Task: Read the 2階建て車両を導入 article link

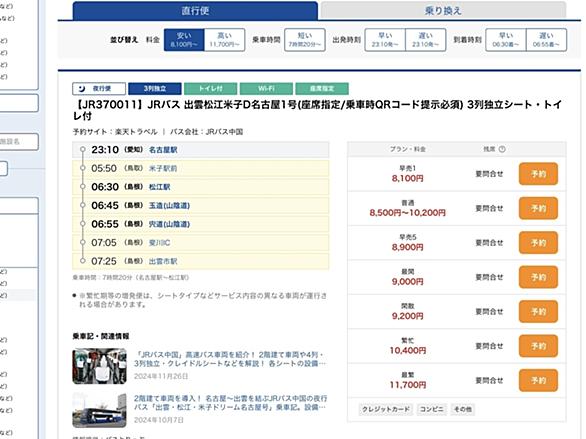Action: (x=231, y=403)
